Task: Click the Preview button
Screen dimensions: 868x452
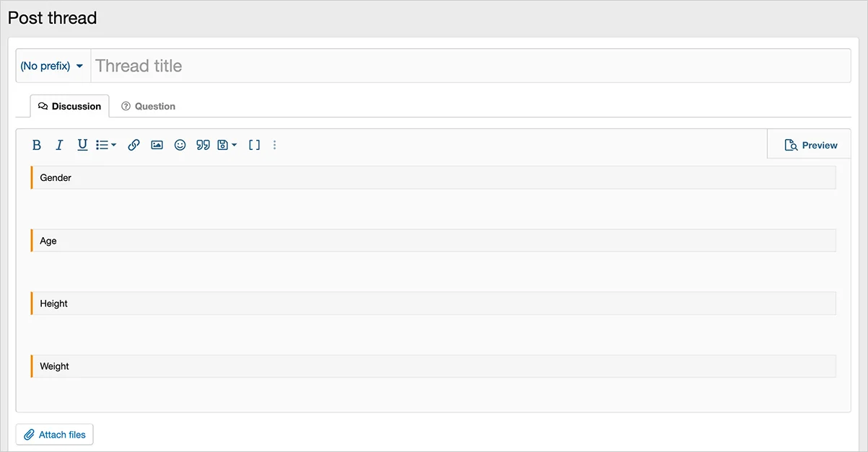Action: coord(811,145)
